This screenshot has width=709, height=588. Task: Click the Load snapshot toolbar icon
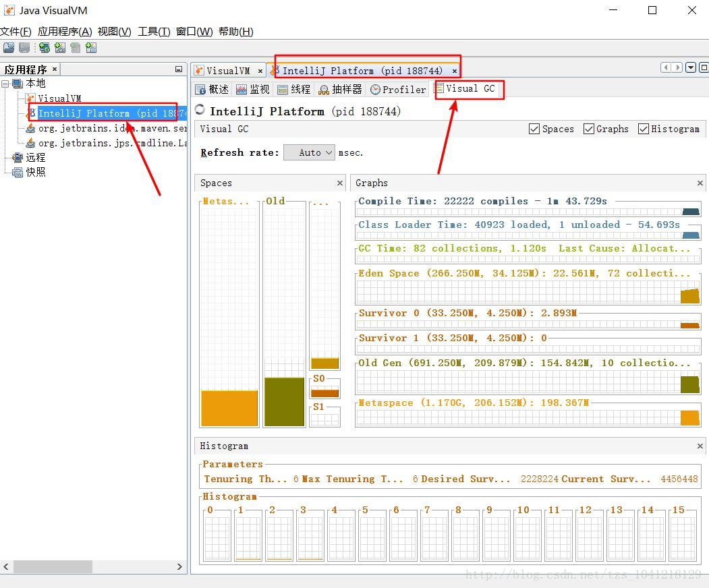pos(9,47)
